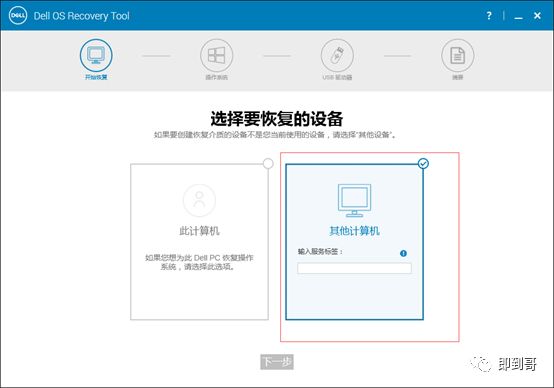This screenshot has width=554, height=388.
Task: Minimize the Dell OS Recovery Tool window
Action: 518,17
